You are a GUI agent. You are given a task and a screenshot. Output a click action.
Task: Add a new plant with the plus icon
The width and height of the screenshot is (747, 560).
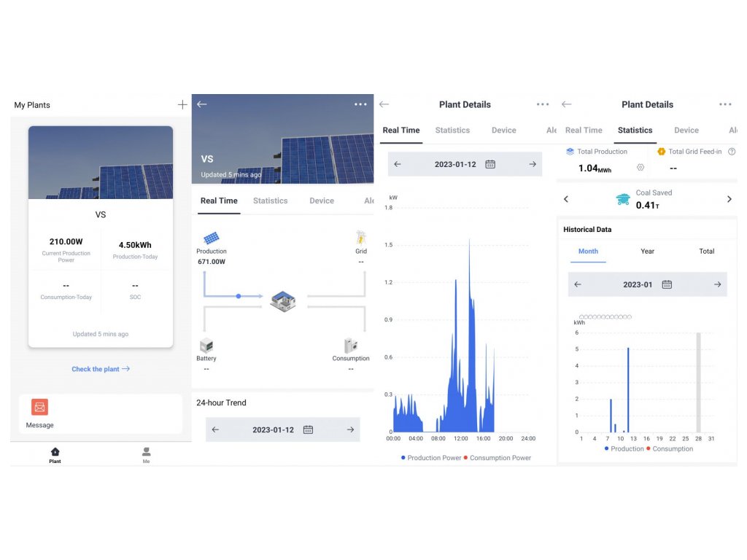182,105
